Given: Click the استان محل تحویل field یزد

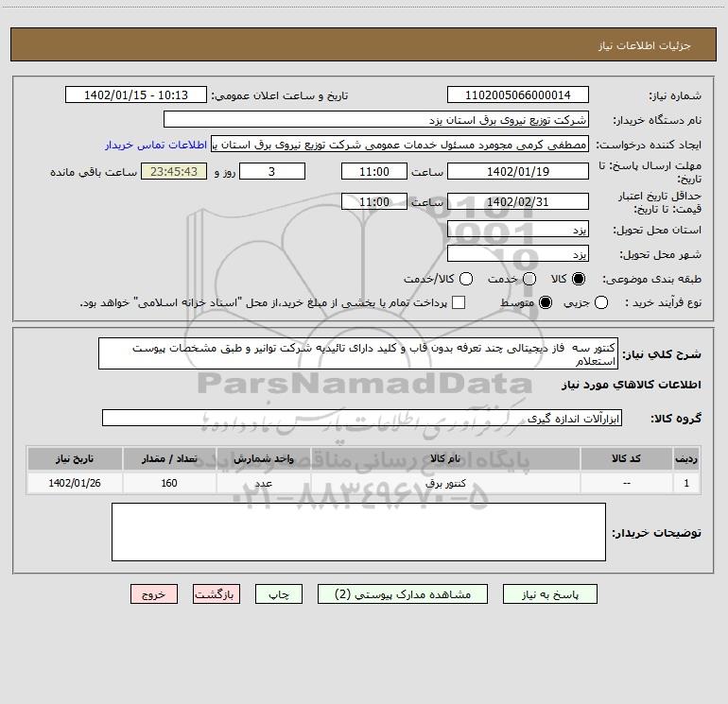Looking at the screenshot, I should point(518,230).
